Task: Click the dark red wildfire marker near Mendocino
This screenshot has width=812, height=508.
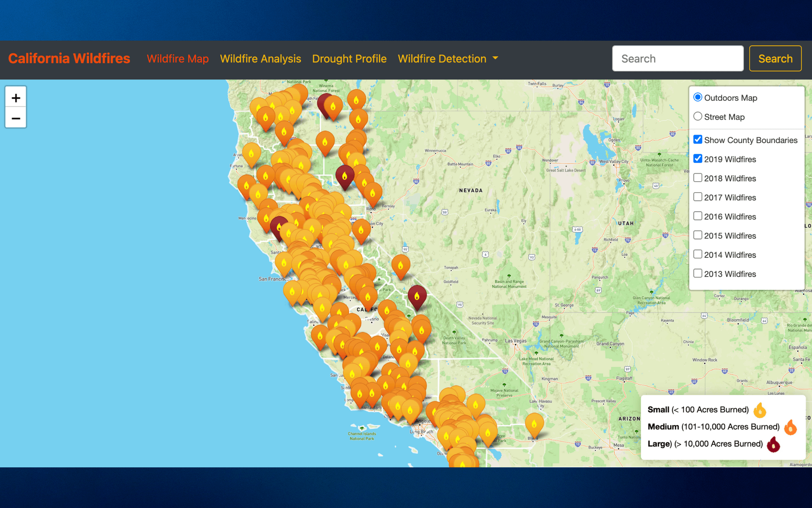Action: click(x=279, y=229)
